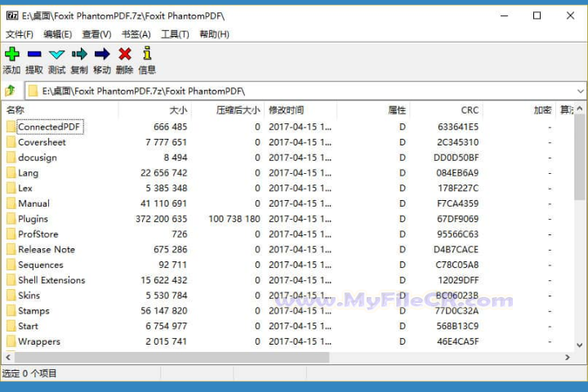Click the CRC value 12029DFF
This screenshot has width=588, height=392.
[x=458, y=280]
